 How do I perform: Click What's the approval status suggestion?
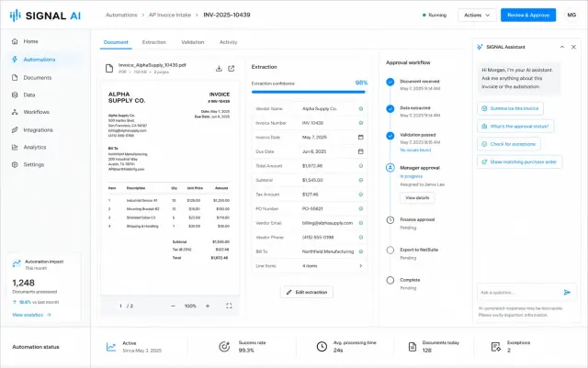tap(515, 127)
